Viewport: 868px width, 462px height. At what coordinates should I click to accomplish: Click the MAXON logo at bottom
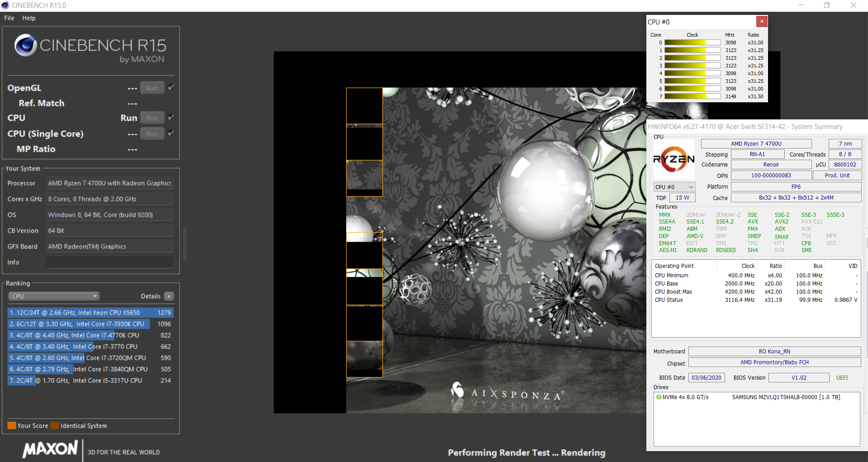click(50, 449)
